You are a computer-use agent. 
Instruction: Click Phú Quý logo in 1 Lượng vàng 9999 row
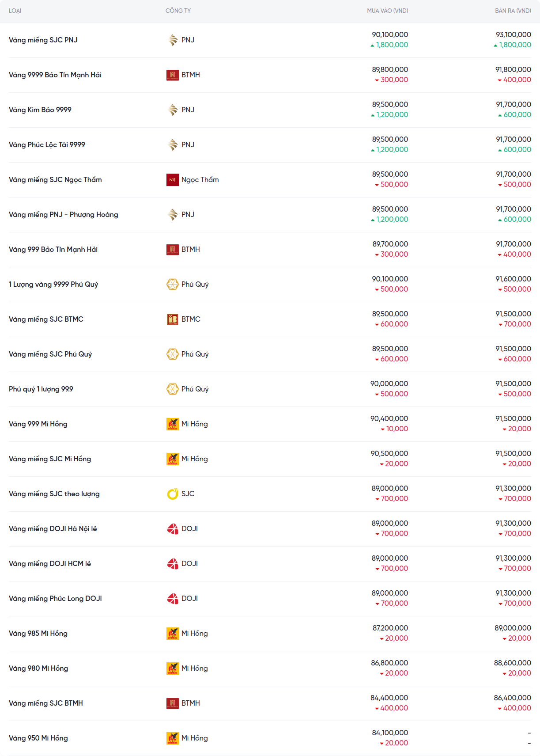(173, 285)
